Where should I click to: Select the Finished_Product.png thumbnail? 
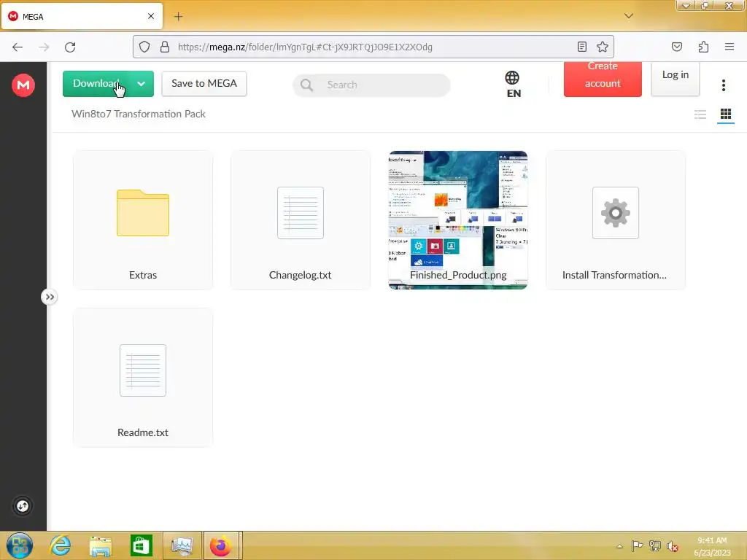pos(458,220)
